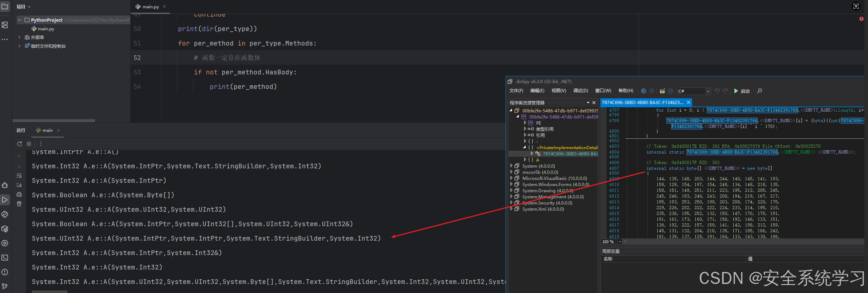Select System.Xml (4.0.0.0) assembly

(543, 209)
